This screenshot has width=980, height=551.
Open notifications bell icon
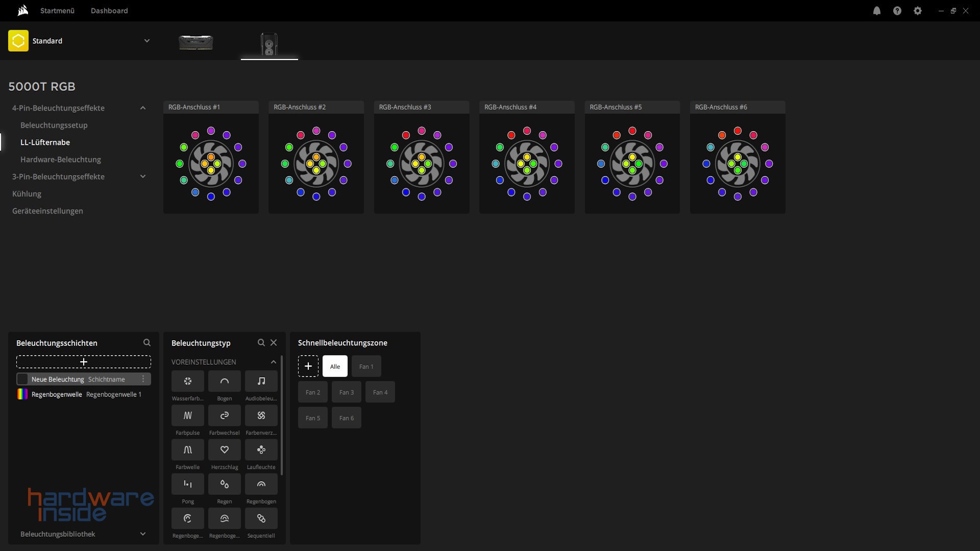876,11
